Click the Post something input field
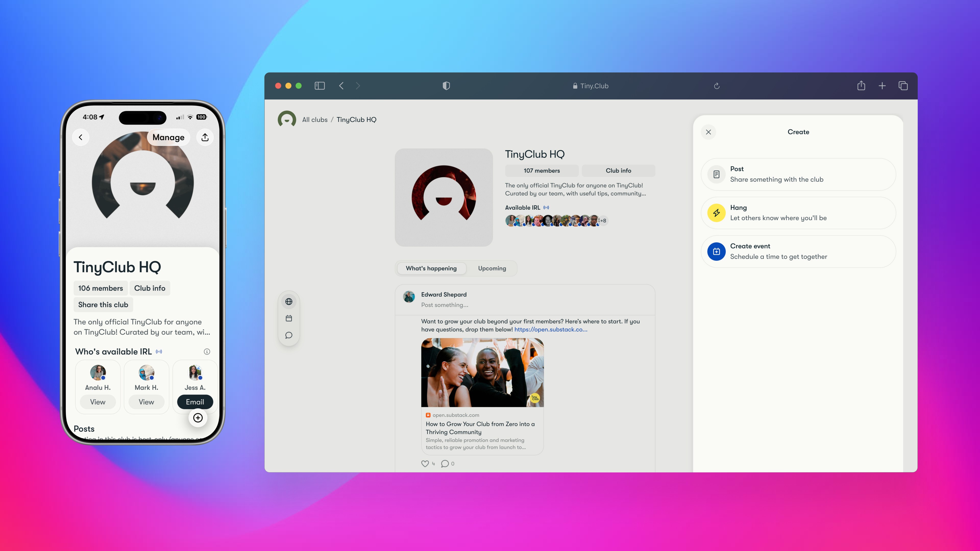This screenshot has height=551, width=980. (444, 305)
